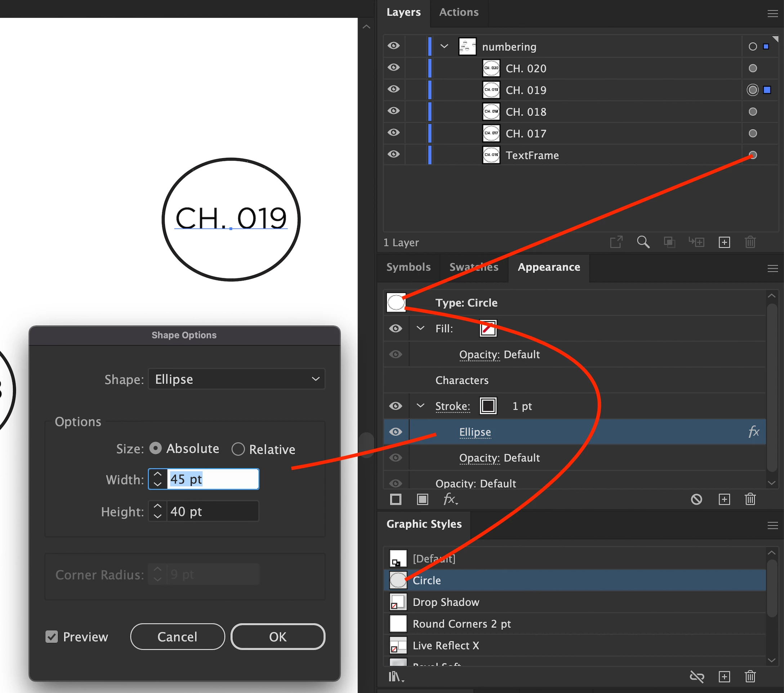
Task: Open the Shape dropdown showing Ellipse
Action: (x=236, y=379)
